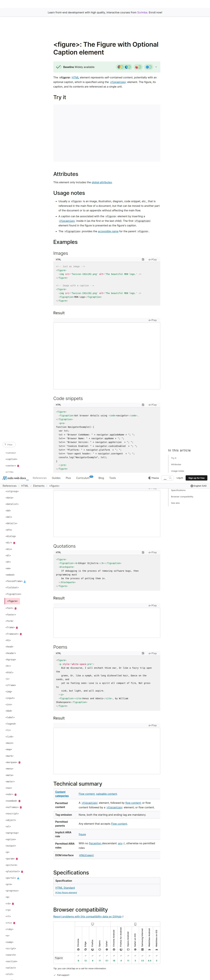210x980 pixels.
Task: Copy the Images HTML code snippet
Action: (143, 260)
